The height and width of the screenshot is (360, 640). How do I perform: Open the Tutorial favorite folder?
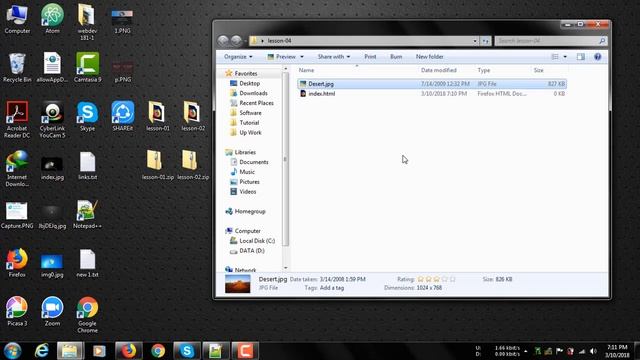(249, 122)
